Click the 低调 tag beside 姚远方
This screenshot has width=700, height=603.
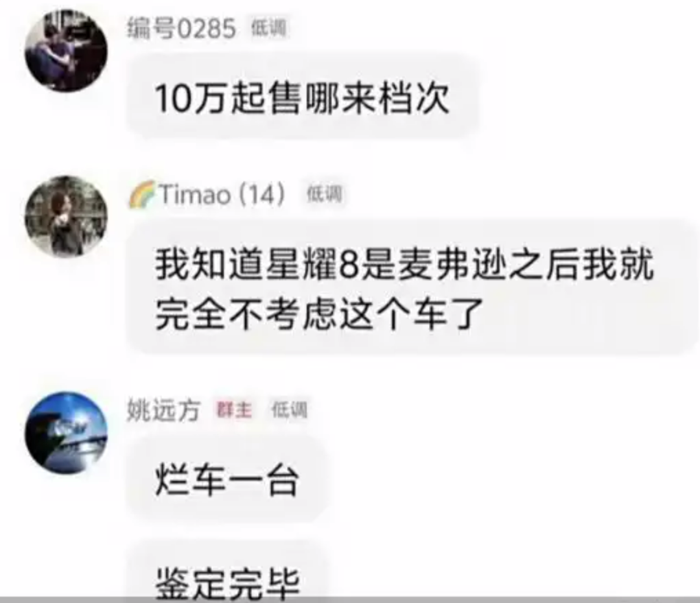coord(290,410)
